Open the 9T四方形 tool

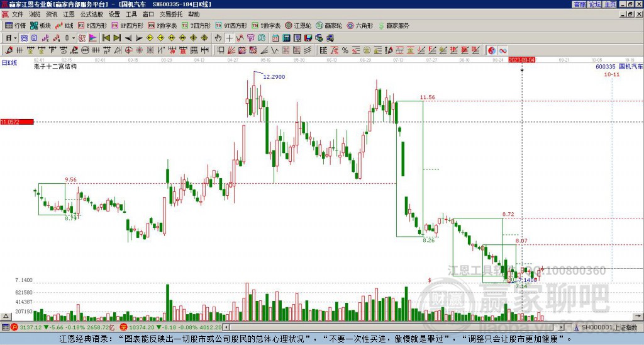[x=231, y=25]
